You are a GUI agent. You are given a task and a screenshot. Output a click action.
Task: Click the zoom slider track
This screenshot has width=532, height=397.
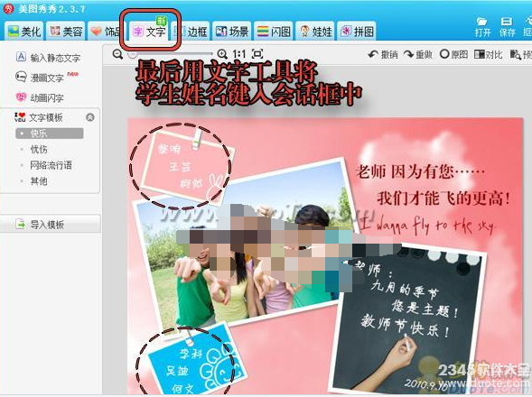click(x=172, y=53)
